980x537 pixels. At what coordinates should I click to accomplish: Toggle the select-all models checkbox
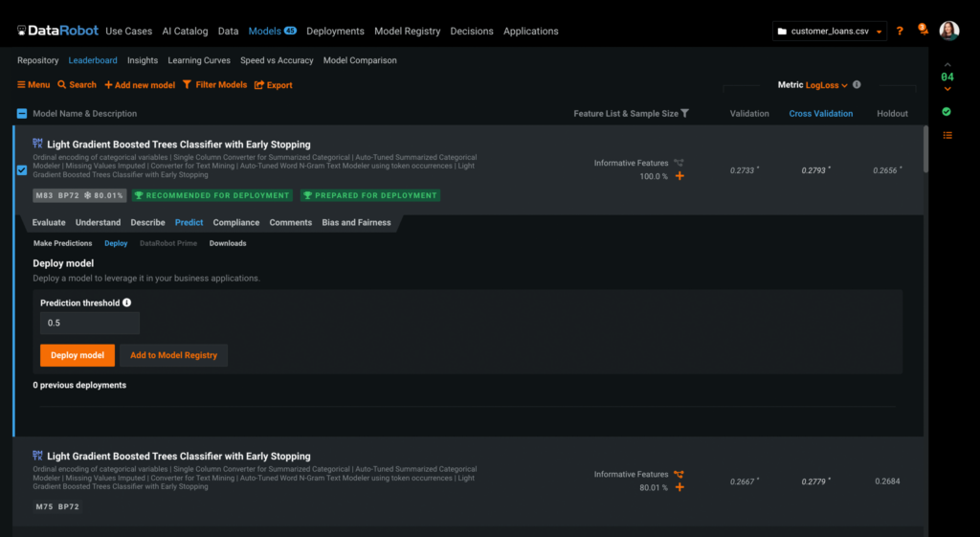click(22, 113)
